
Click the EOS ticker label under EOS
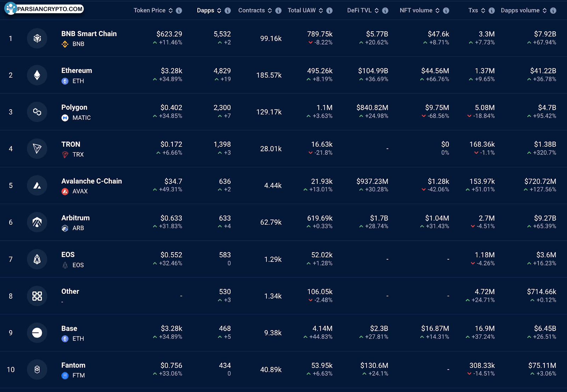click(78, 265)
